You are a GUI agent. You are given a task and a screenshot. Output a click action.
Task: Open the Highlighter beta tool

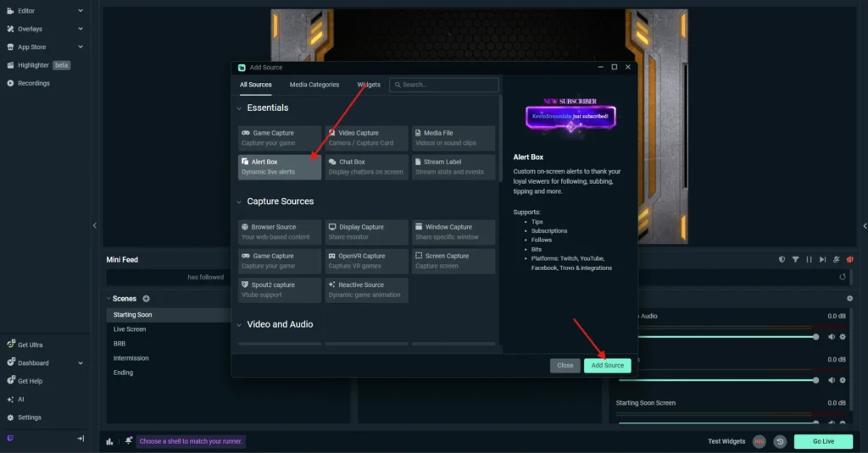pyautogui.click(x=37, y=65)
